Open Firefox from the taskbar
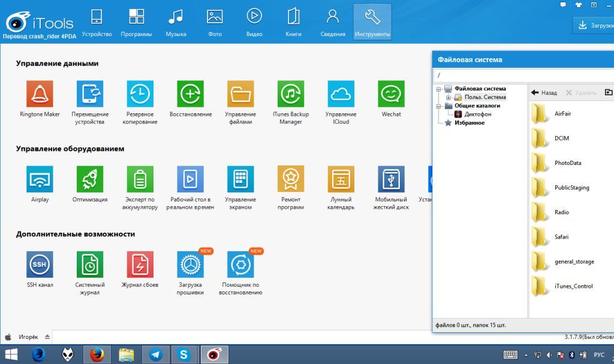 tap(97, 354)
